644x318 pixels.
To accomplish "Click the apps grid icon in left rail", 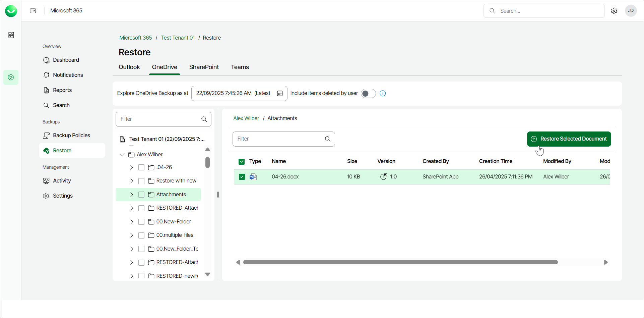I will [11, 35].
